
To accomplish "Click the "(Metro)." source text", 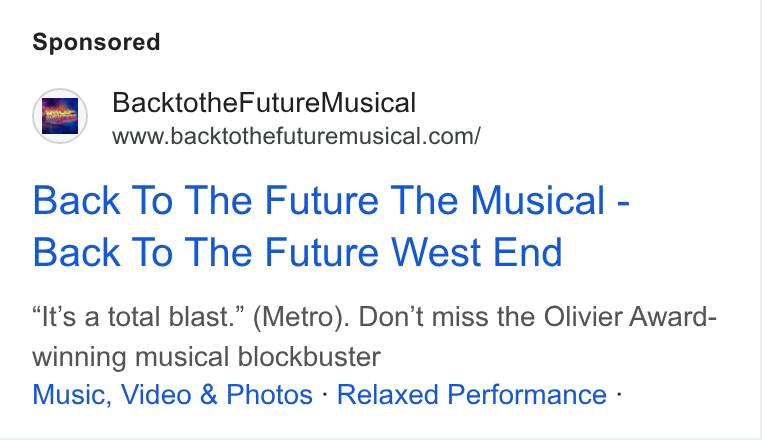I will coord(301,317).
